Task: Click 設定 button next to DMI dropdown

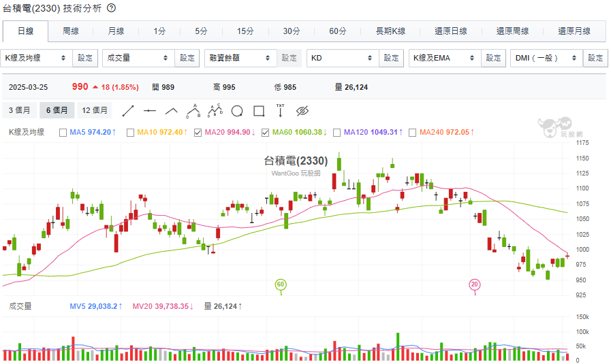Action: (x=595, y=59)
